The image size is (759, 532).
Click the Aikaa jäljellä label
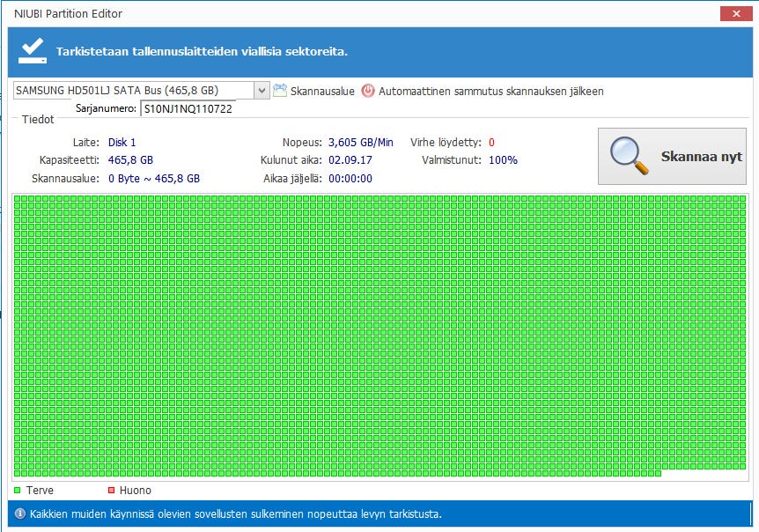[x=292, y=178]
